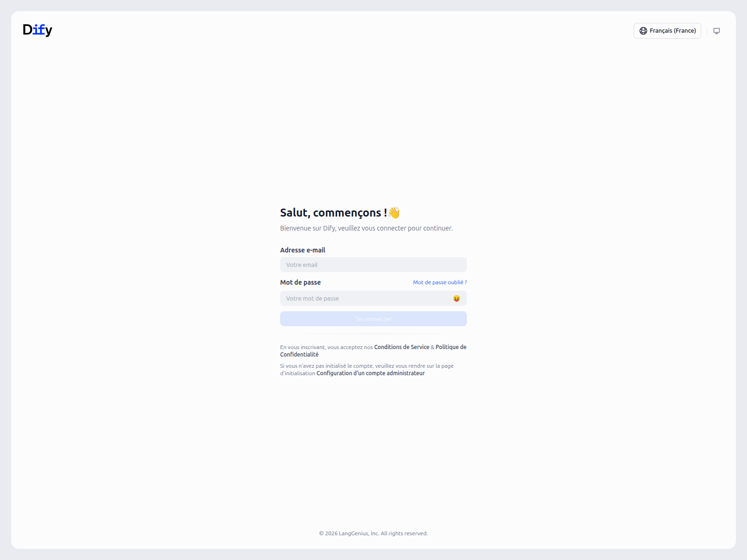The height and width of the screenshot is (560, 747).
Task: Toggle the system theme monitor icon
Action: coord(717,31)
